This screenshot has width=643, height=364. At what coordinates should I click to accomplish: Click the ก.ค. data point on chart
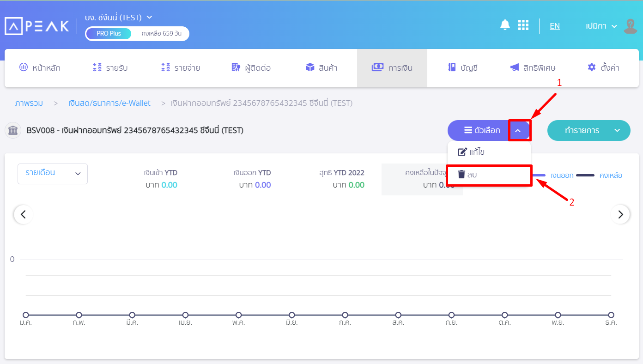(x=345, y=315)
